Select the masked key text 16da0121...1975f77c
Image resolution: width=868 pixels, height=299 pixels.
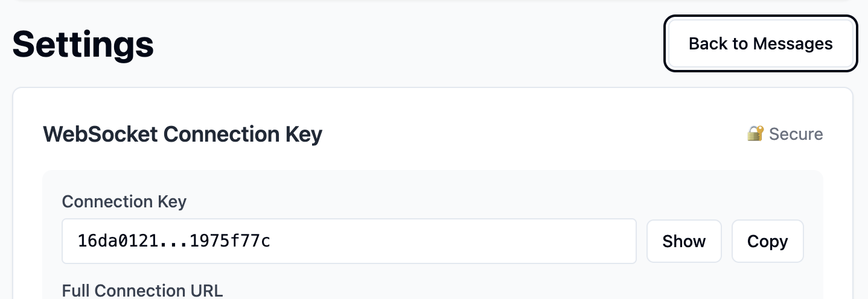[174, 241]
